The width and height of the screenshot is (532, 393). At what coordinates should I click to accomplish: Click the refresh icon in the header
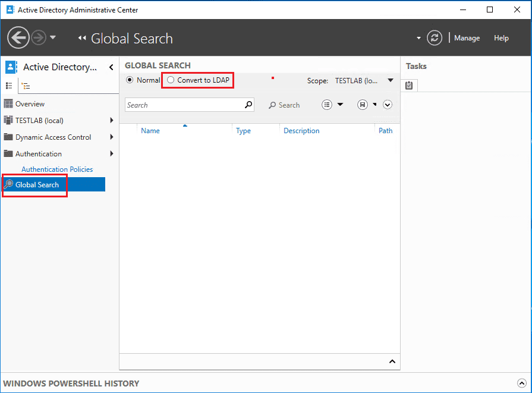435,38
